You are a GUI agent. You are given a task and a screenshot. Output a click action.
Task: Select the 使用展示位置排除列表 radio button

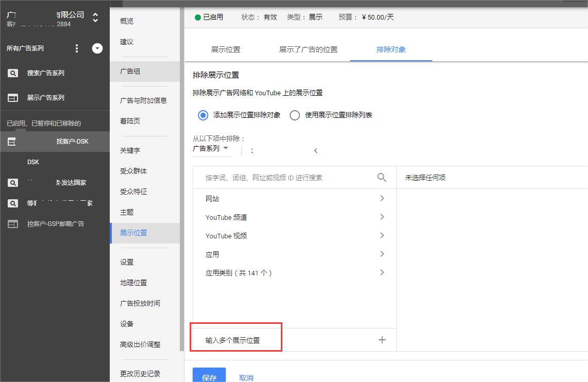295,115
